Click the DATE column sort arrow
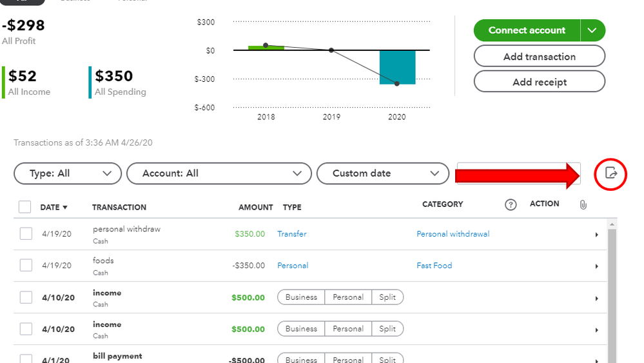The width and height of the screenshot is (644, 363). [x=65, y=208]
